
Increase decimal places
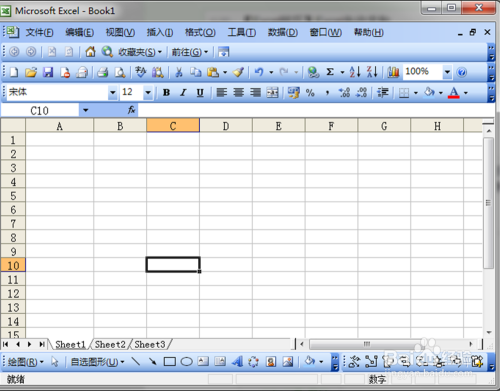(x=344, y=93)
